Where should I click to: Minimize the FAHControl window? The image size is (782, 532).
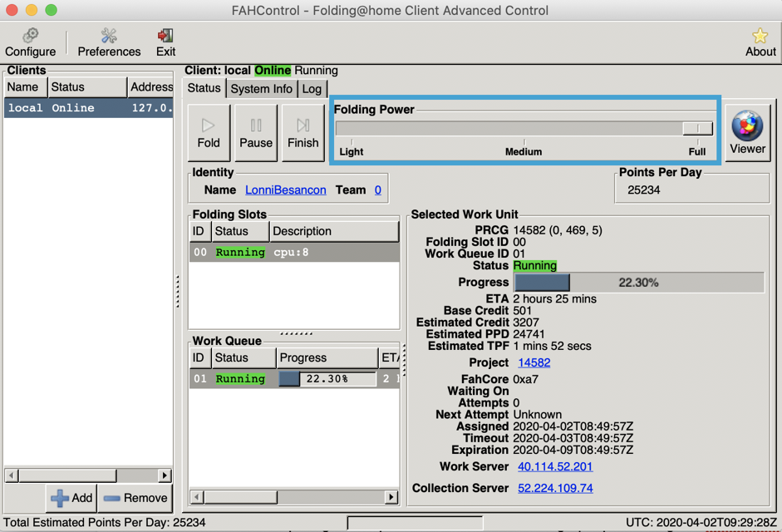point(32,10)
